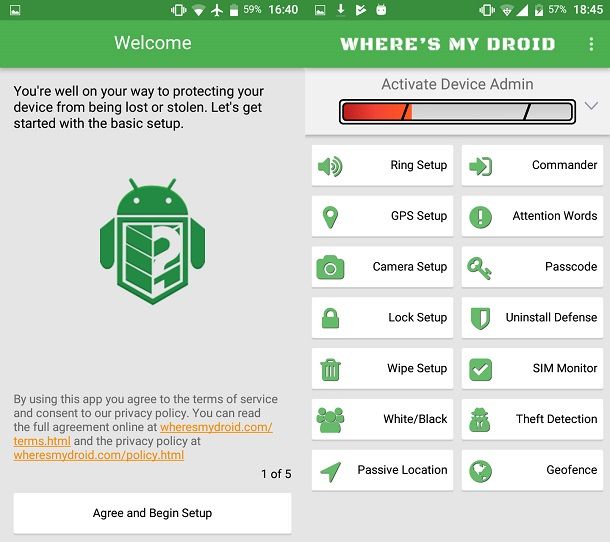The height and width of the screenshot is (542, 610).
Task: Open the three-dot overflow menu
Action: [x=591, y=44]
